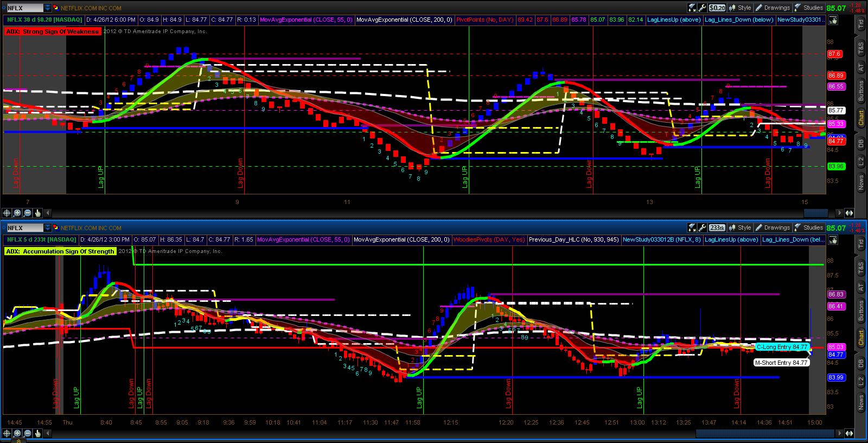868x443 pixels.
Task: Open Style menu in top chart
Action: 740,8
